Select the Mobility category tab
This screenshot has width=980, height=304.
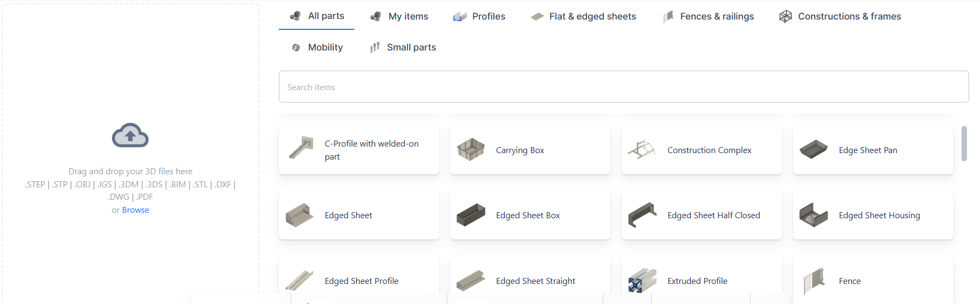click(x=317, y=48)
